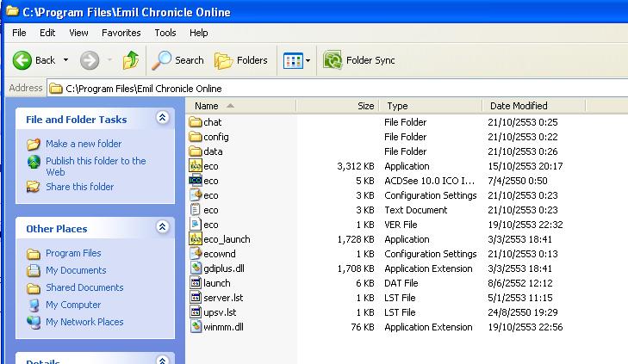
Task: Toggle the Details panel chevron
Action: pyautogui.click(x=162, y=359)
